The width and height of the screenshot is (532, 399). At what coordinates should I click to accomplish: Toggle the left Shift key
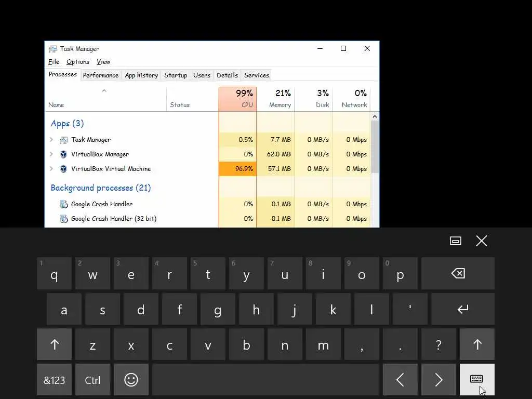tap(54, 344)
